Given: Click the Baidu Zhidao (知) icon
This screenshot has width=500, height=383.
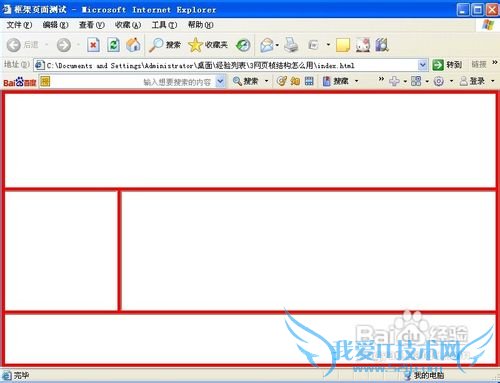Looking at the screenshot, I should 295,81.
